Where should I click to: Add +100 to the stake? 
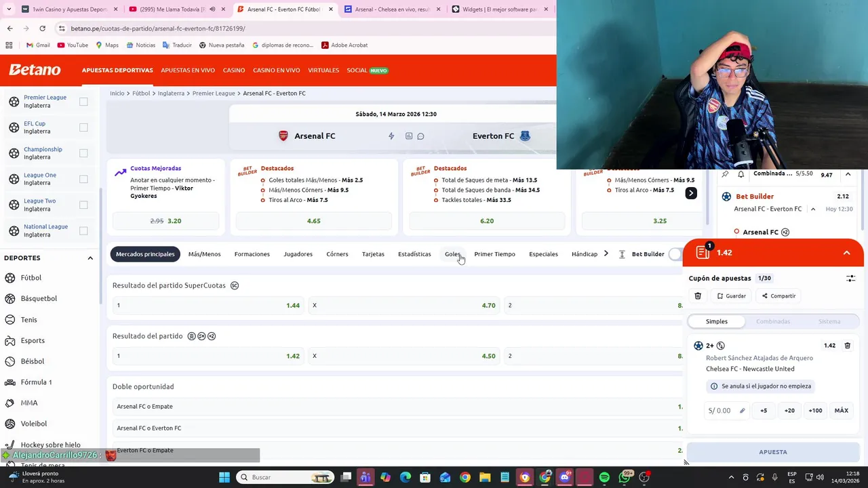(x=815, y=410)
